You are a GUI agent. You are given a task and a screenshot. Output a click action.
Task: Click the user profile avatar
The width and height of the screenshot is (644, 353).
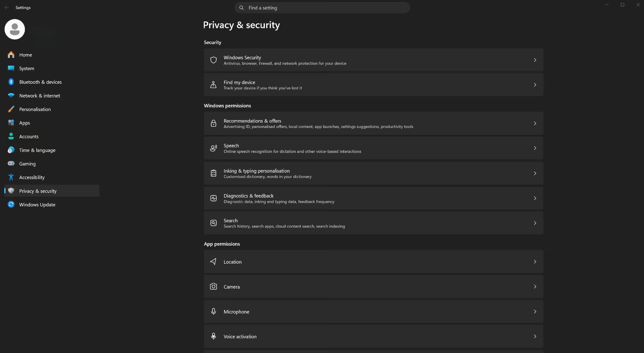15,29
